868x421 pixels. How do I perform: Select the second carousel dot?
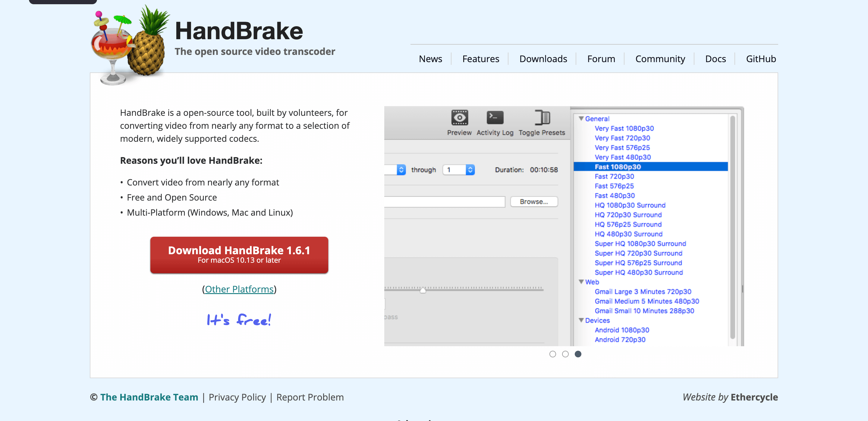click(x=565, y=354)
